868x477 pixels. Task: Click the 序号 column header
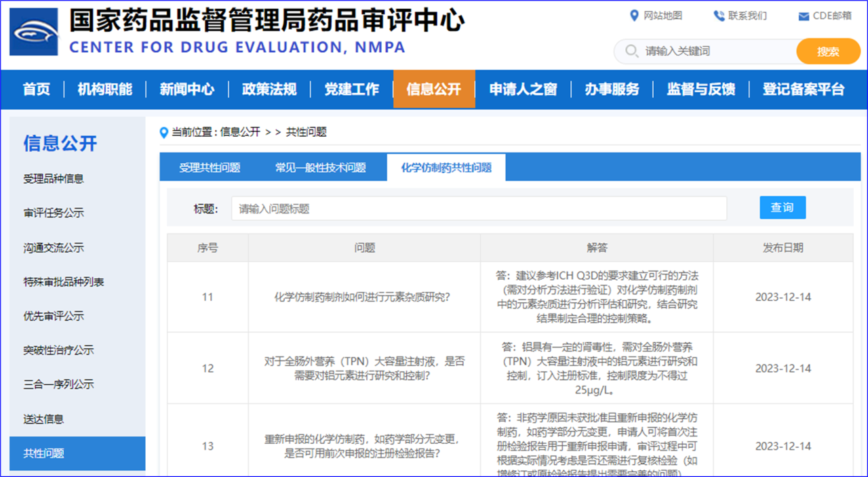[208, 248]
